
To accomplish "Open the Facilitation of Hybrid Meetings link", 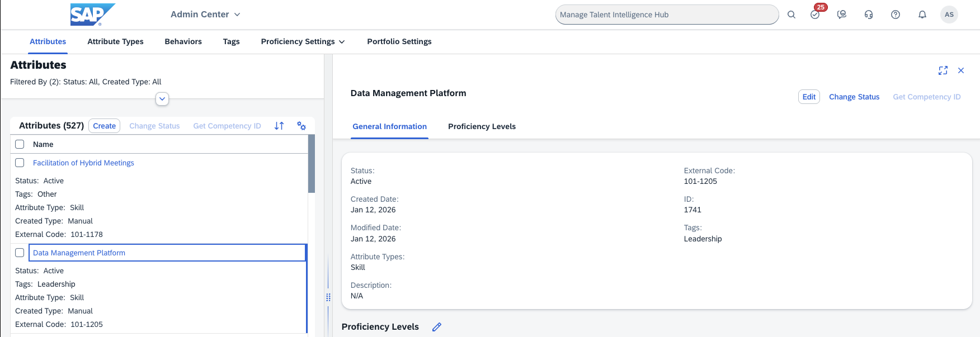I will [83, 163].
